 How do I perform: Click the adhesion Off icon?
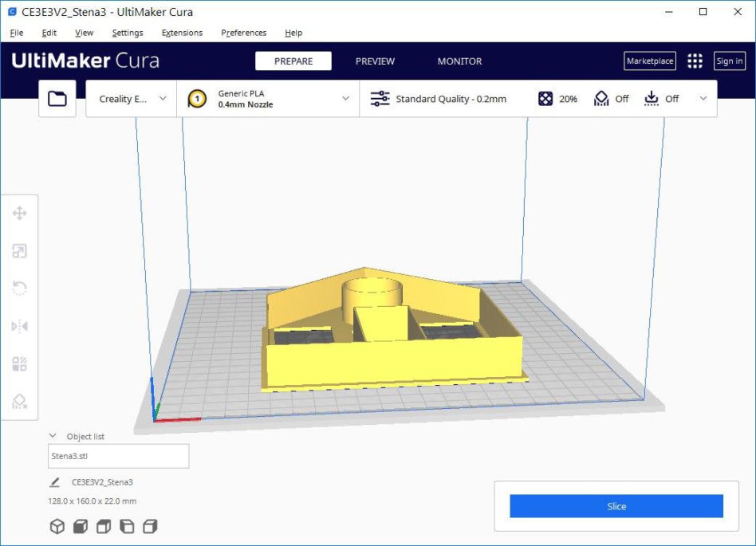click(652, 99)
